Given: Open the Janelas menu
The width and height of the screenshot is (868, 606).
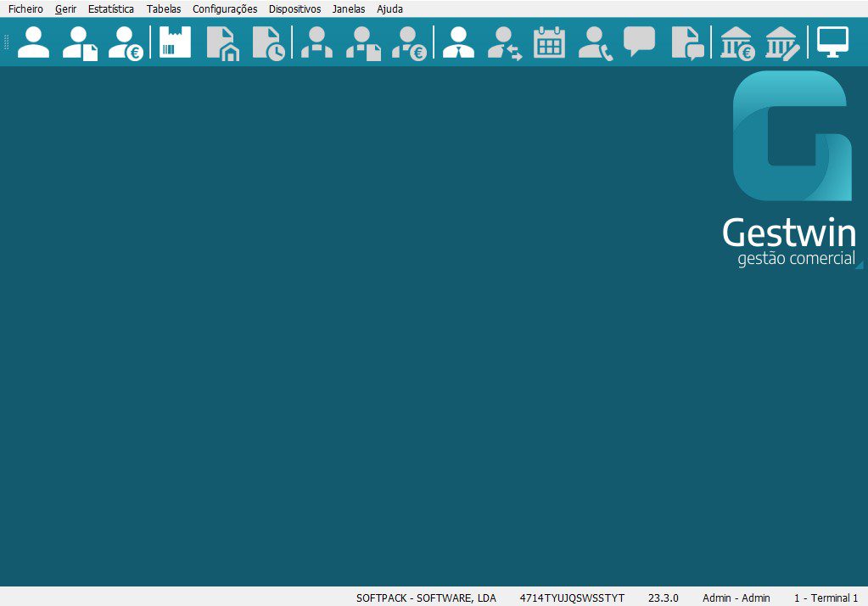Looking at the screenshot, I should pyautogui.click(x=348, y=8).
